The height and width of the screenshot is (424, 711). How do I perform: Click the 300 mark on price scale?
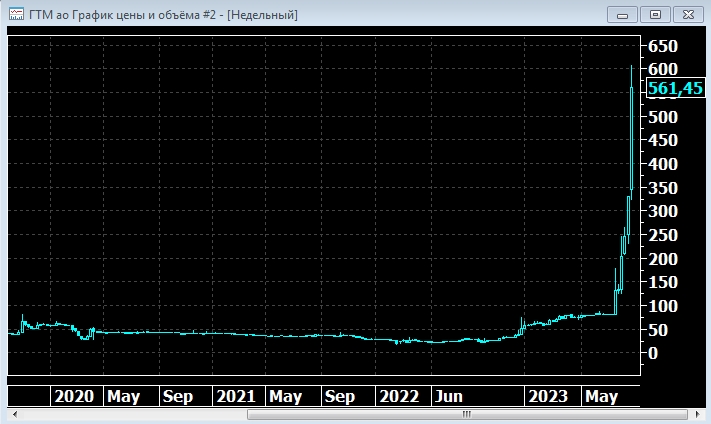[663, 211]
